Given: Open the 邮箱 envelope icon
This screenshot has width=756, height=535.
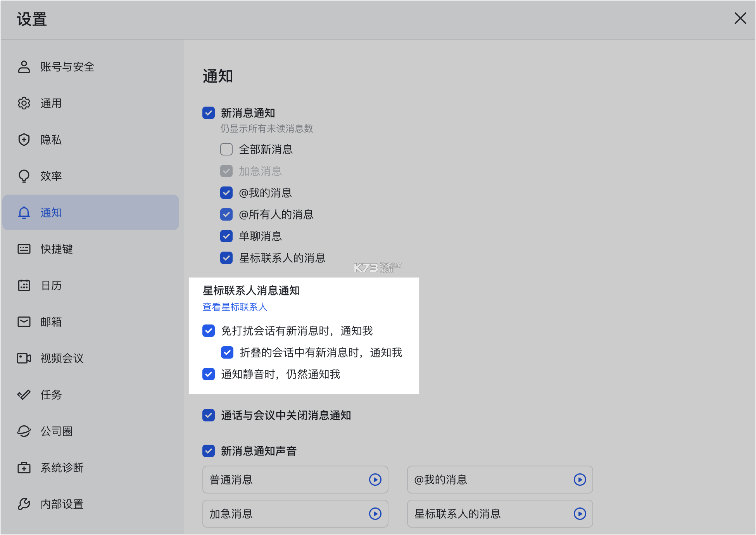Looking at the screenshot, I should pos(24,322).
